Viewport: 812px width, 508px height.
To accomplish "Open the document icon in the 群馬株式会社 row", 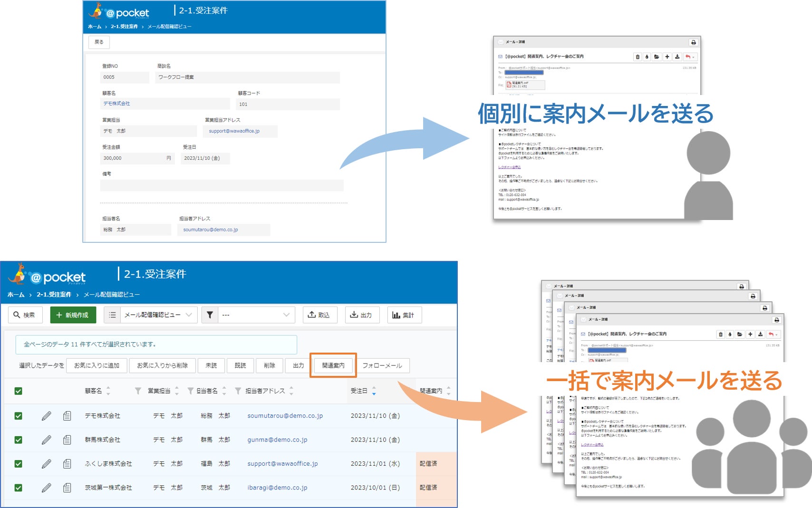I will (67, 440).
